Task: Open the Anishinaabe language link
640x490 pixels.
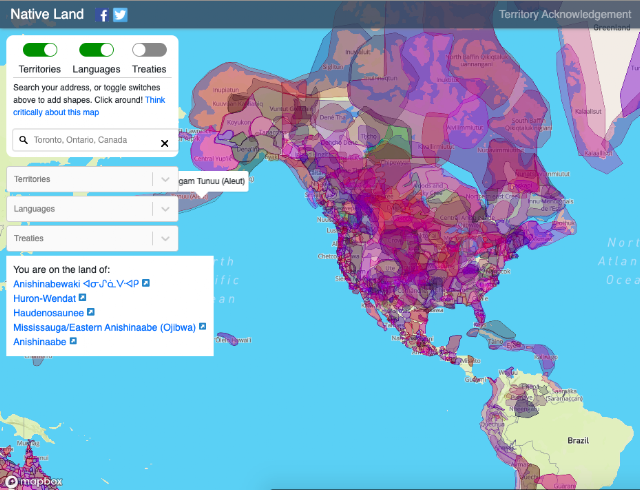Action: 40,342
